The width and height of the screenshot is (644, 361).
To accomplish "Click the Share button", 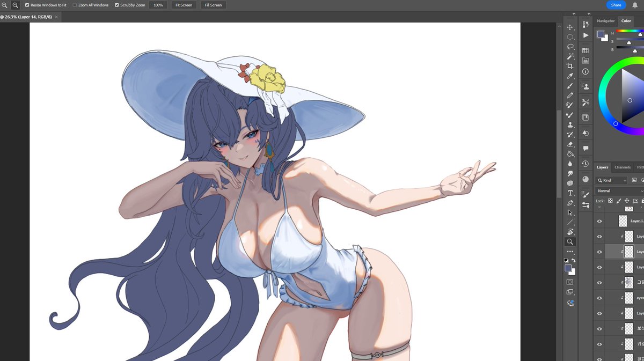I will pyautogui.click(x=616, y=5).
